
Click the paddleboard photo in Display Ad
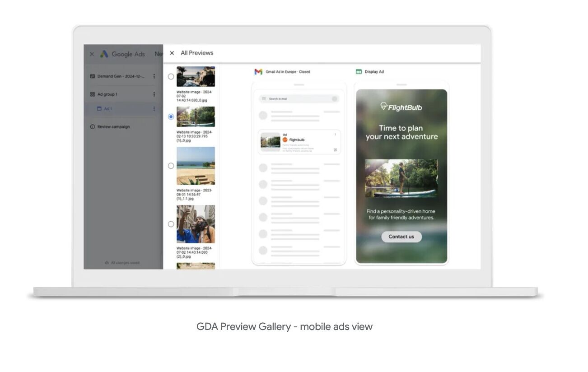[401, 178]
